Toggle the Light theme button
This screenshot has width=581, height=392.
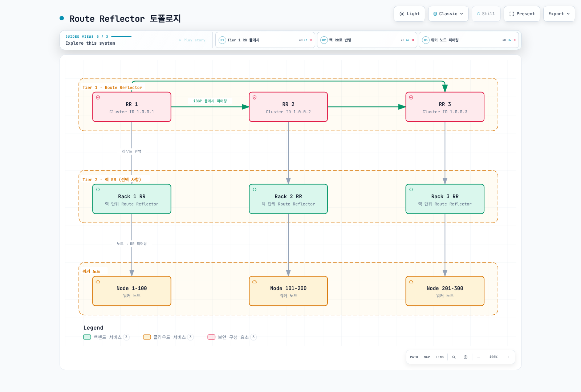pyautogui.click(x=409, y=14)
